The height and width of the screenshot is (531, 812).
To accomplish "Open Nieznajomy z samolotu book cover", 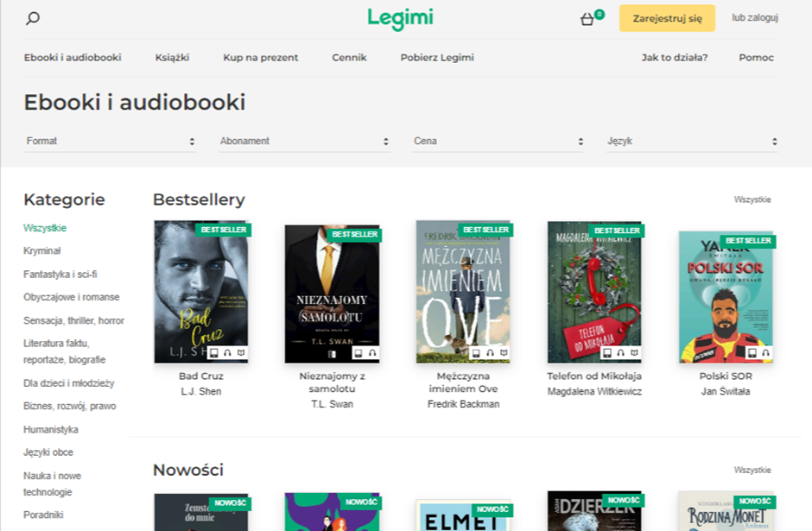I will click(332, 294).
